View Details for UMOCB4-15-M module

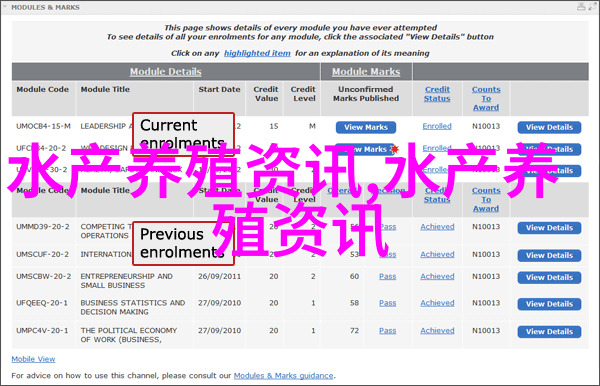click(549, 127)
